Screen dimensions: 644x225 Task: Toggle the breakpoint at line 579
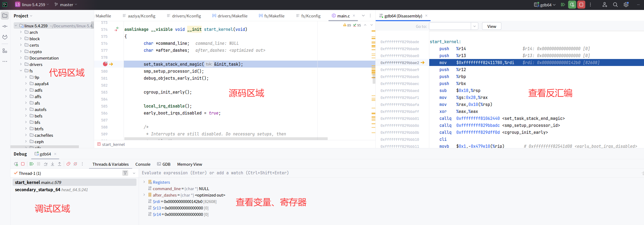coord(105,64)
